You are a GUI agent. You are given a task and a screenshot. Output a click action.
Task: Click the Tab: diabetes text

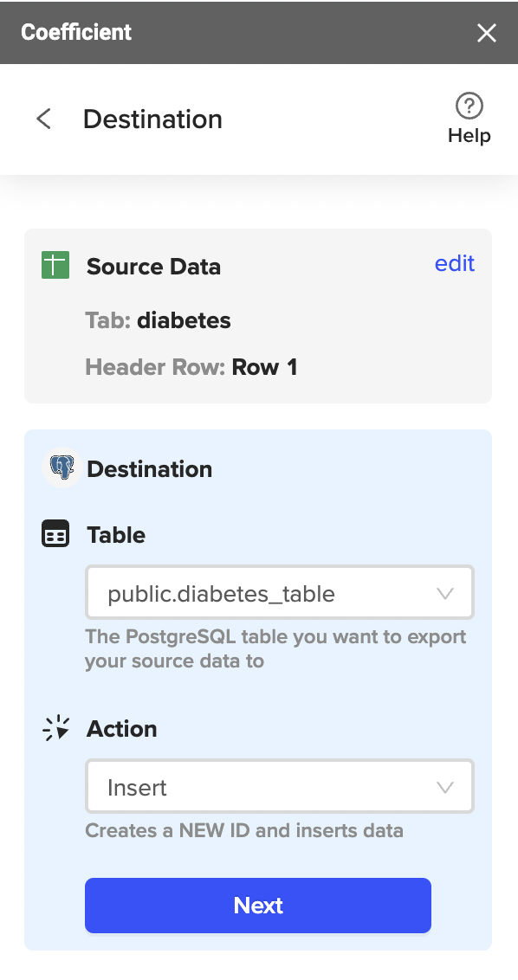tap(159, 320)
